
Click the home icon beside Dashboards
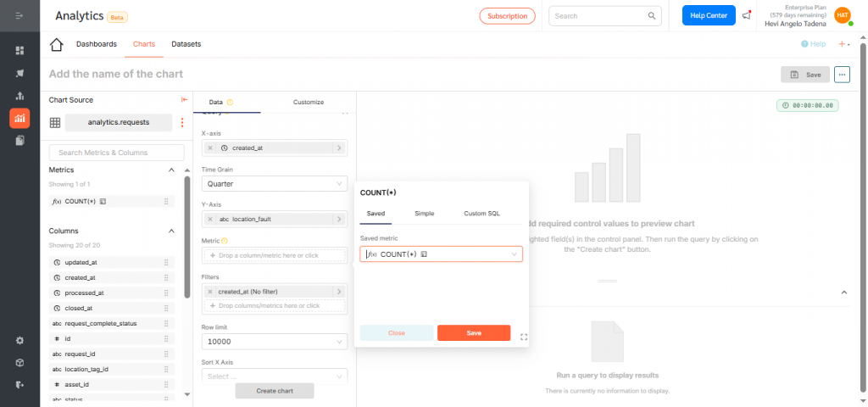click(x=57, y=44)
